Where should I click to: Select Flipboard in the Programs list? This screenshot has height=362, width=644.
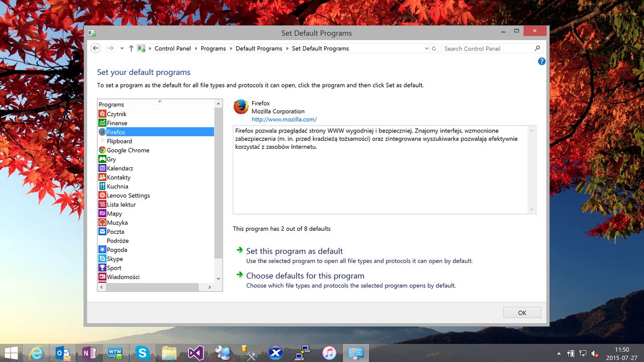tap(156, 141)
